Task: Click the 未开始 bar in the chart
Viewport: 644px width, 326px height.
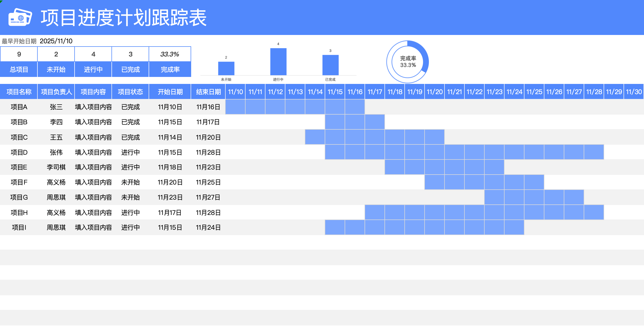Action: [226, 68]
